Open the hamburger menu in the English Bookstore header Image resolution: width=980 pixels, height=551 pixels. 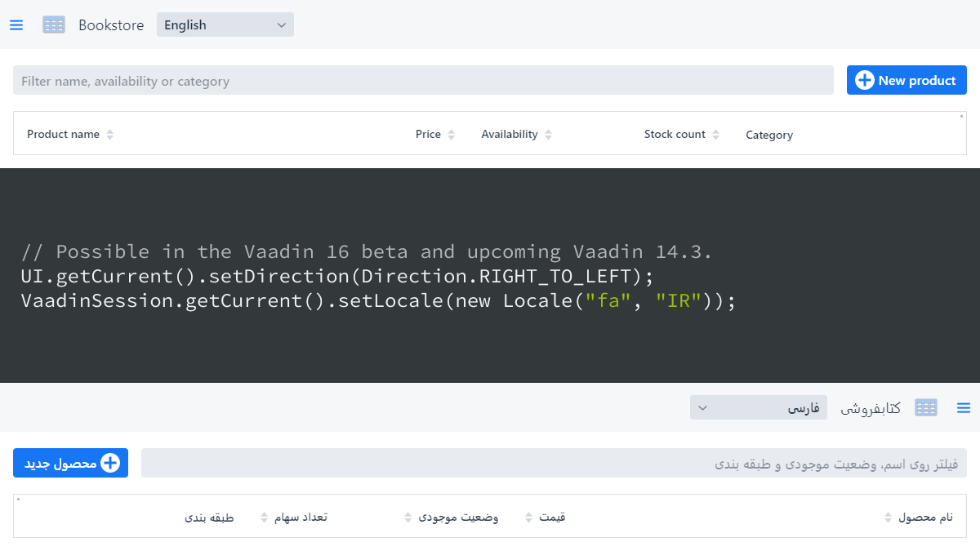point(16,25)
